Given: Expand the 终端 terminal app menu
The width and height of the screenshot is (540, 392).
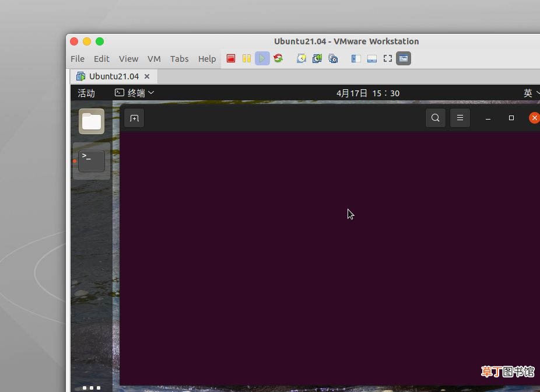Looking at the screenshot, I should (x=134, y=93).
